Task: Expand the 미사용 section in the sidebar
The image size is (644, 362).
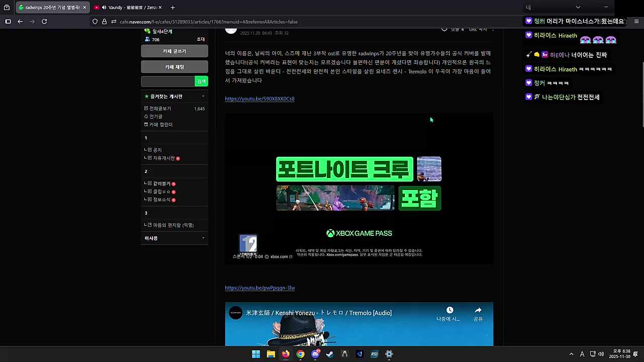Action: 203,238
